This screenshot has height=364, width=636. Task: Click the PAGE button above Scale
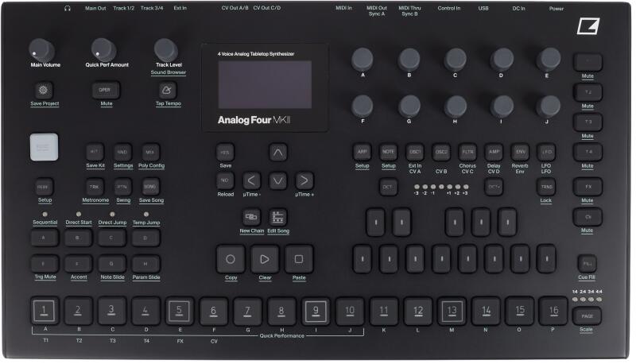[587, 316]
